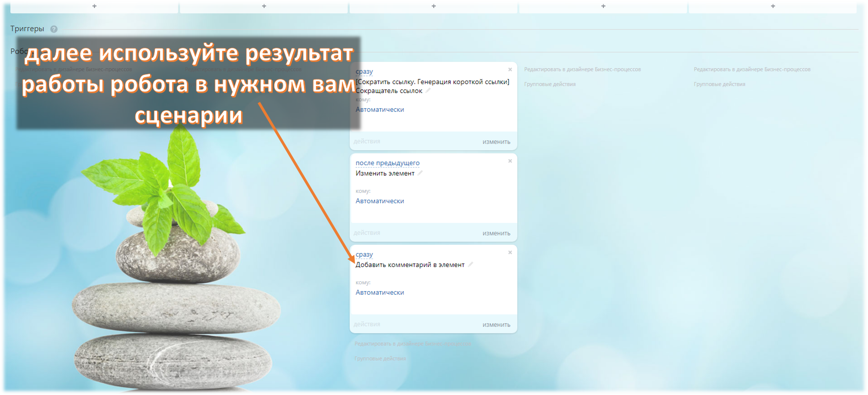Click Групповые действия in the rightmost column
The image size is (868, 395).
coord(719,84)
